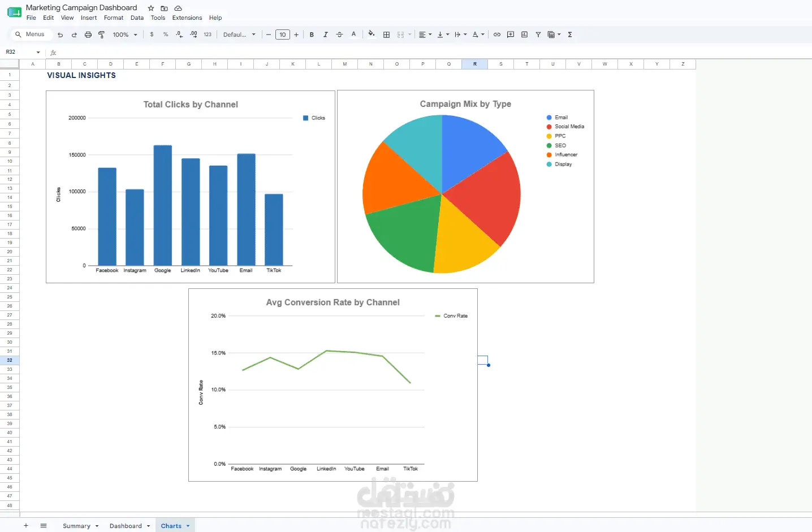This screenshot has height=532, width=812.
Task: Toggle italic formatting
Action: pos(326,35)
